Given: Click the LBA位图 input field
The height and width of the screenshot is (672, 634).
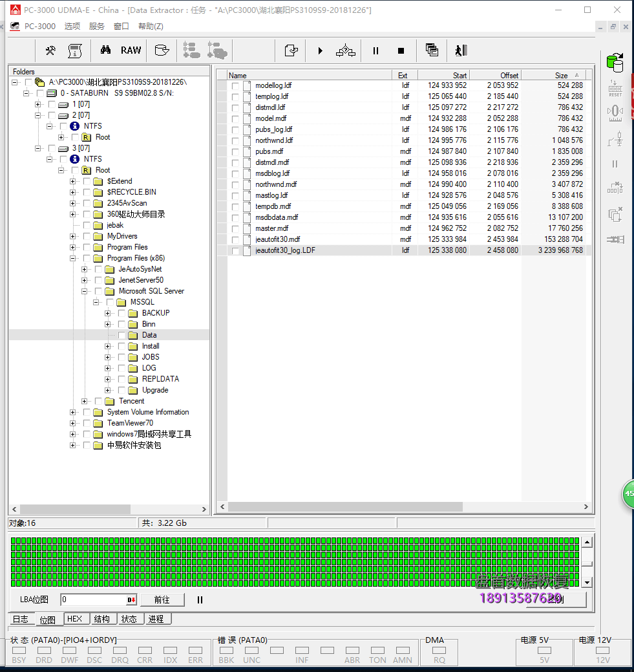Looking at the screenshot, I should click(93, 600).
